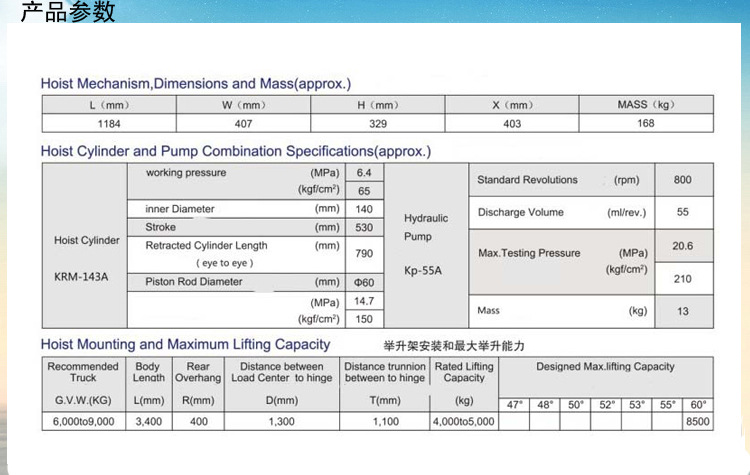Viewport: 750px width, 475px height.
Task: Select the 168 mass value cell
Action: point(645,124)
